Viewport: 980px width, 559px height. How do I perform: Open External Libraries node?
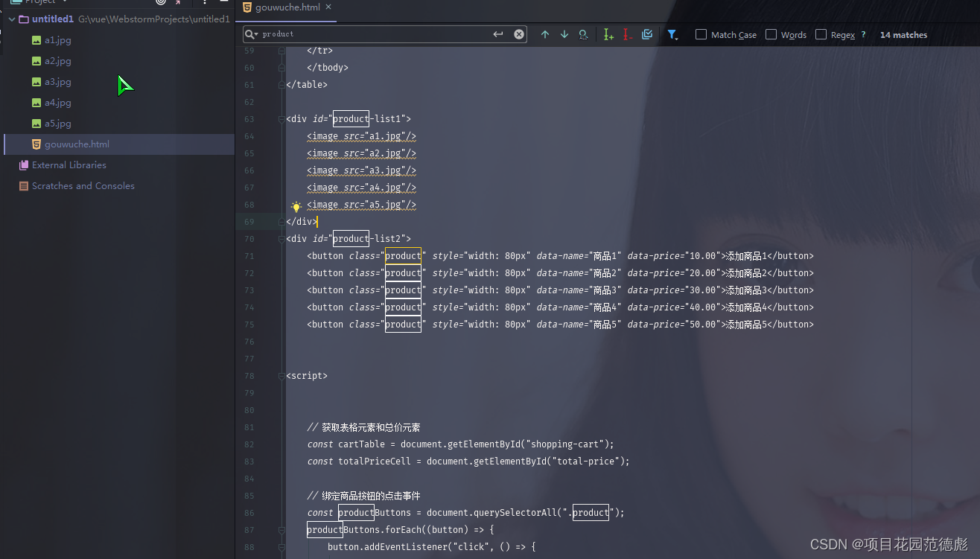[69, 165]
